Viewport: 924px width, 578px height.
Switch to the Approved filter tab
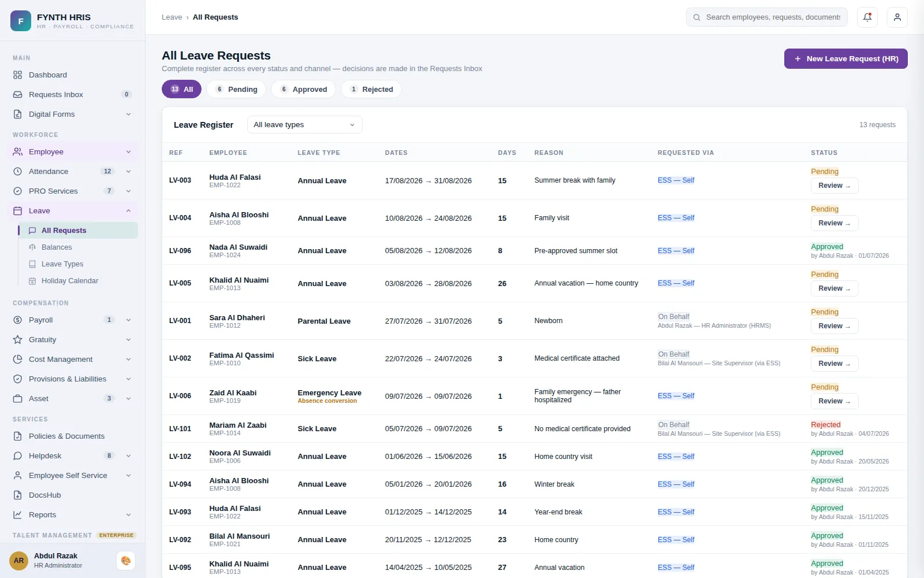303,89
